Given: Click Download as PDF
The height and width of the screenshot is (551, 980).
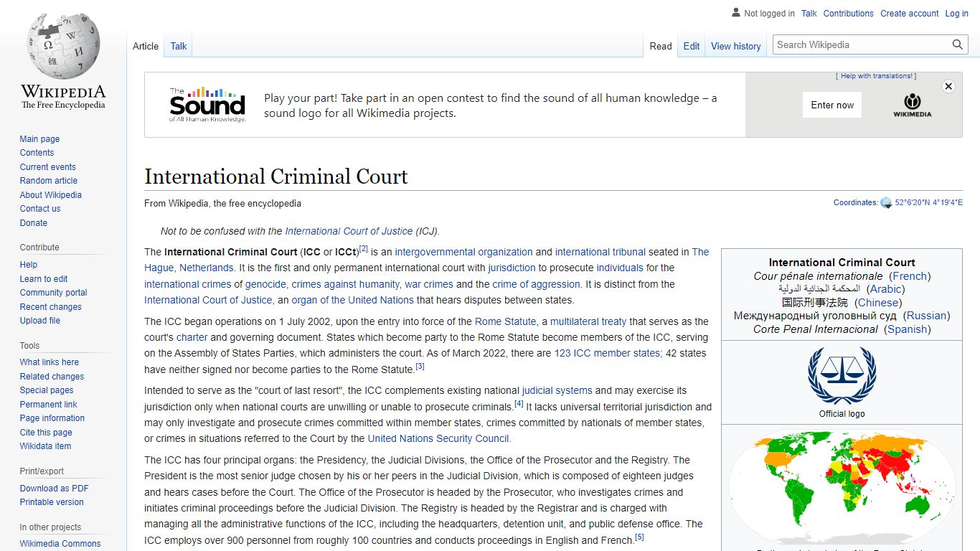Looking at the screenshot, I should click(x=54, y=489).
